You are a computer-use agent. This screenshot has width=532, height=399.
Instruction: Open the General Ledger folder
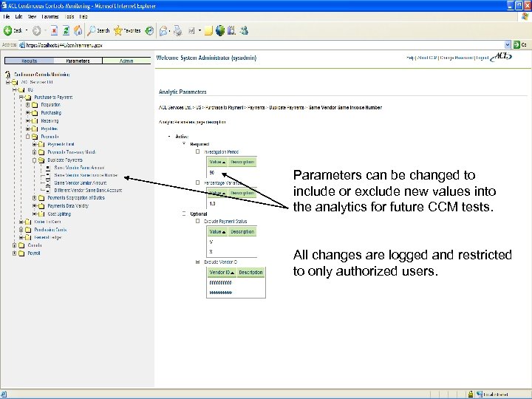tap(48, 237)
